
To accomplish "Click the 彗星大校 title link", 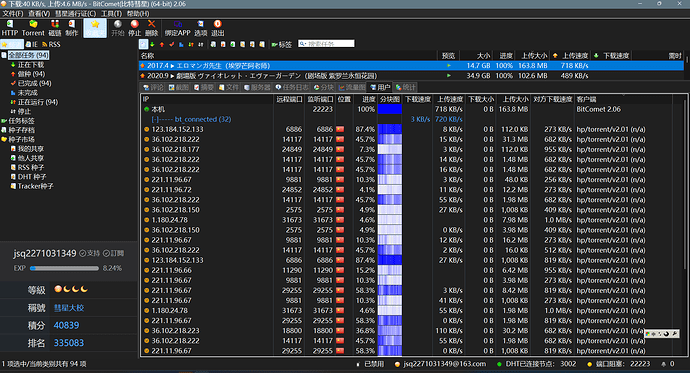I will coord(69,308).
